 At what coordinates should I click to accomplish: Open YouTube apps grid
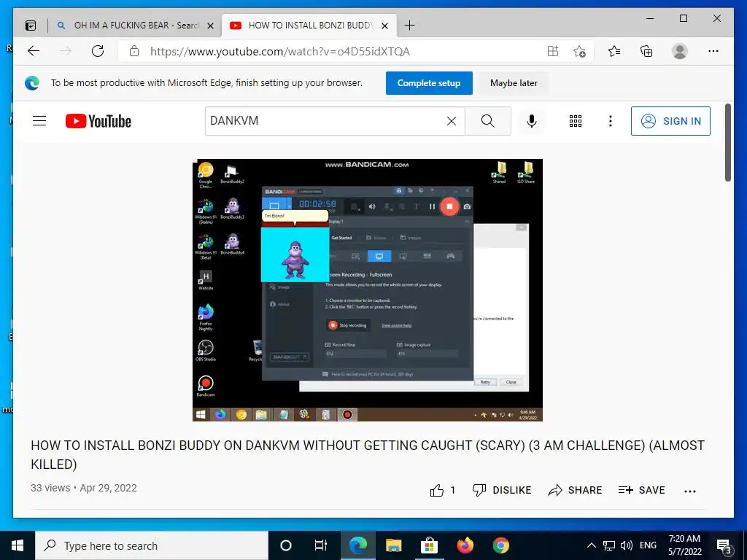tap(576, 121)
